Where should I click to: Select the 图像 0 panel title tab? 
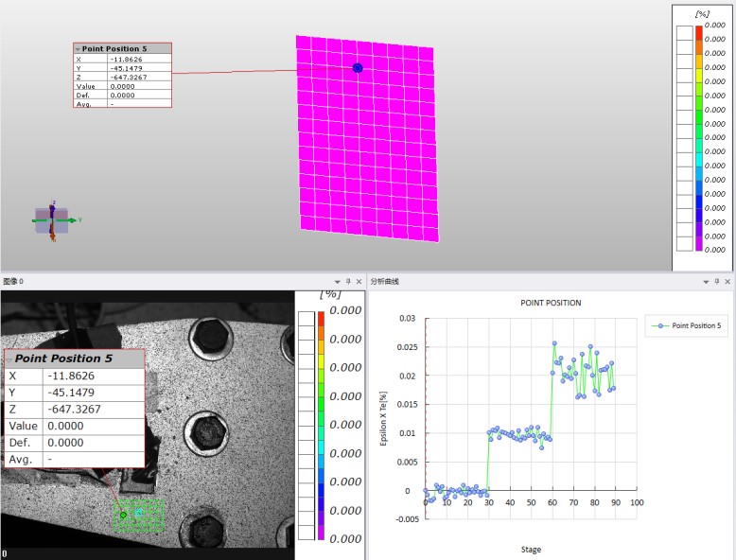13,281
